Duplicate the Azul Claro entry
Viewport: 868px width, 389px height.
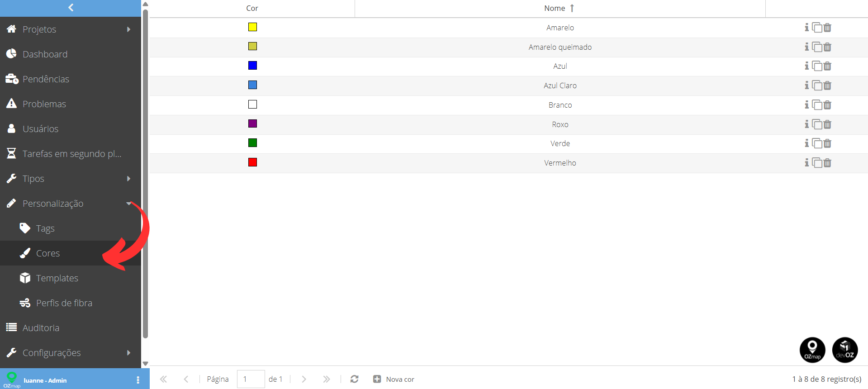coord(817,85)
